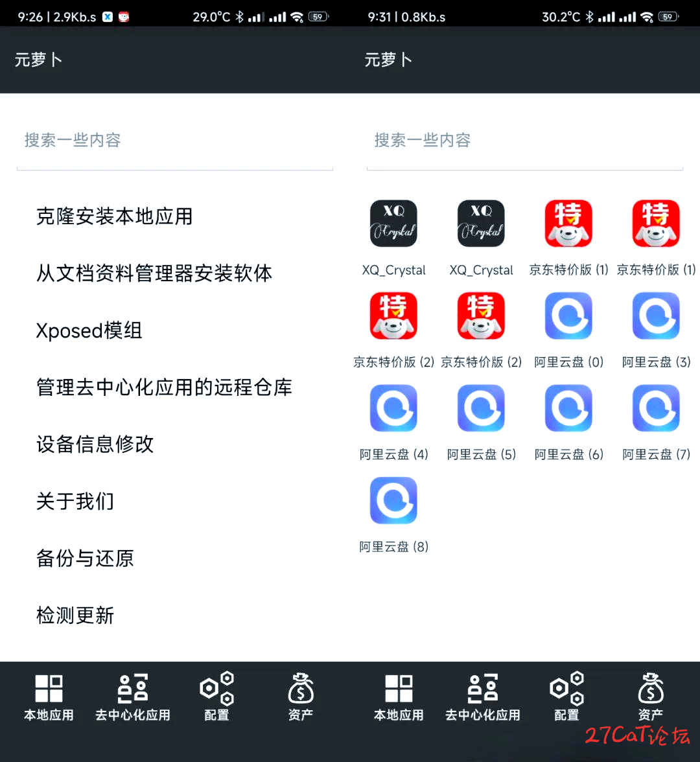Choose 克隆安装本地应用 menu entry
Screen dimensions: 700x762
[115, 216]
